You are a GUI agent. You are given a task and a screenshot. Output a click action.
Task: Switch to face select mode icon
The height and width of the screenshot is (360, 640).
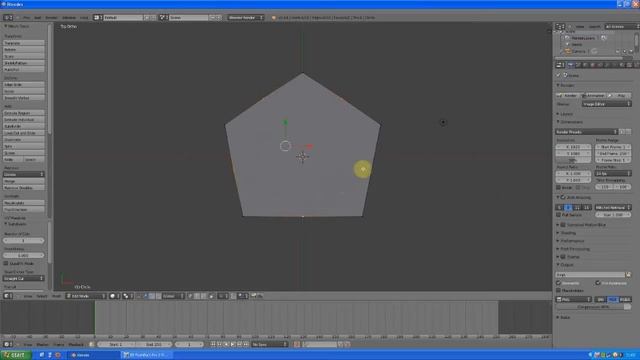(203, 296)
